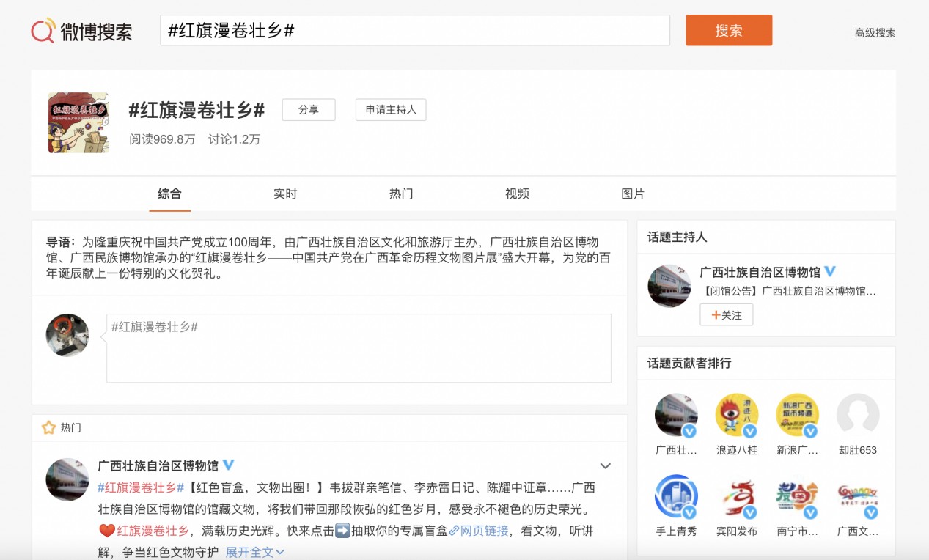Expand full post text via 展开全文
This screenshot has width=929, height=560.
[254, 552]
